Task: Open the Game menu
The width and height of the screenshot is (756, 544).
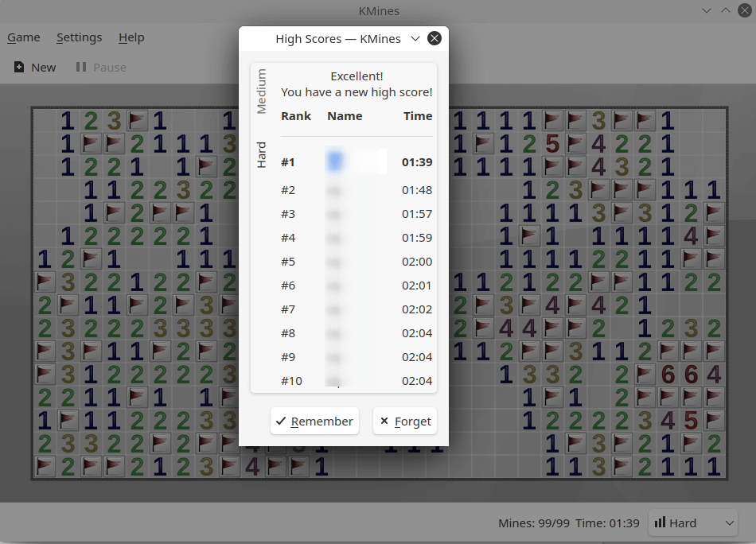Action: tap(24, 37)
